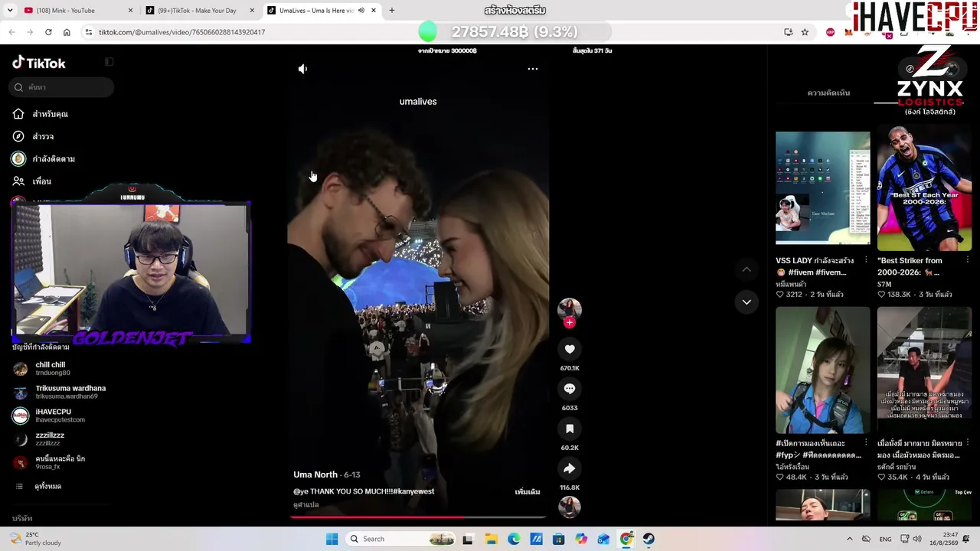This screenshot has width=980, height=551.
Task: Open the For You feed (สำหรับคุณ)
Action: coord(51,114)
